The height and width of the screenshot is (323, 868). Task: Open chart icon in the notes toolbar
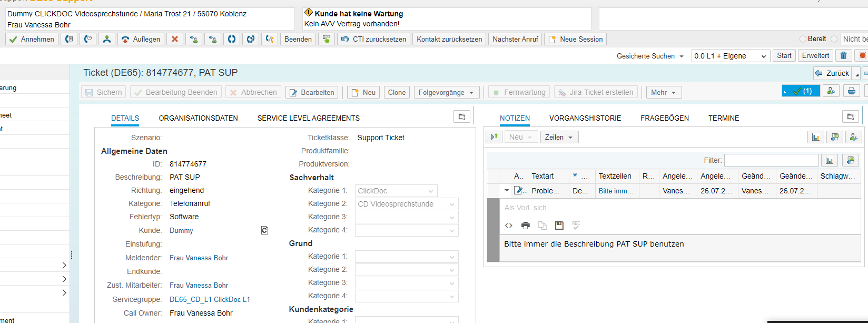(815, 137)
